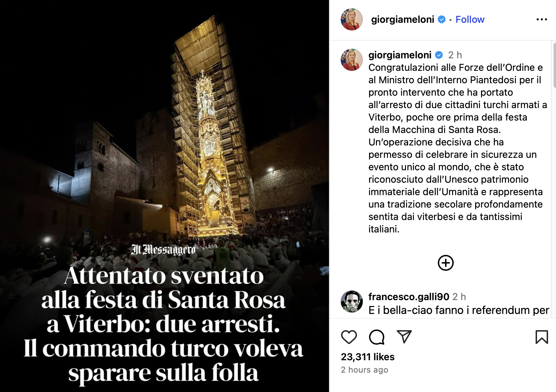Click the '2 hours ago' timestamp
Viewport: 556px width, 392px height.
pyautogui.click(x=364, y=370)
